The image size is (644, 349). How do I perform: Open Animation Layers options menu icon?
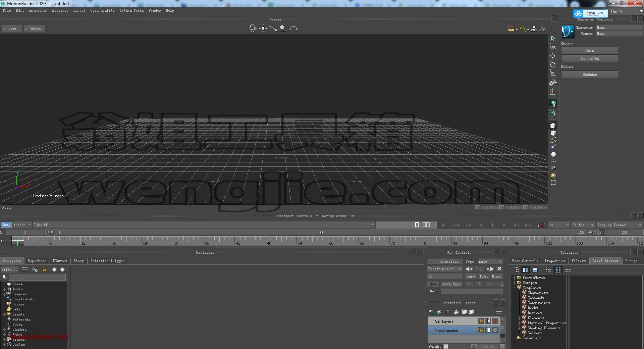[x=499, y=312]
